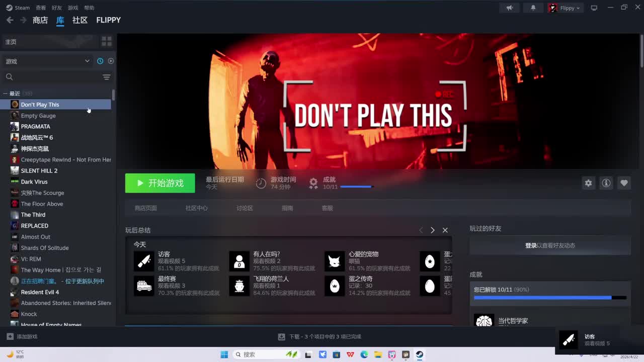The height and width of the screenshot is (362, 644).
Task: Click the 访客 knife achievement icon in summary
Action: (x=144, y=261)
